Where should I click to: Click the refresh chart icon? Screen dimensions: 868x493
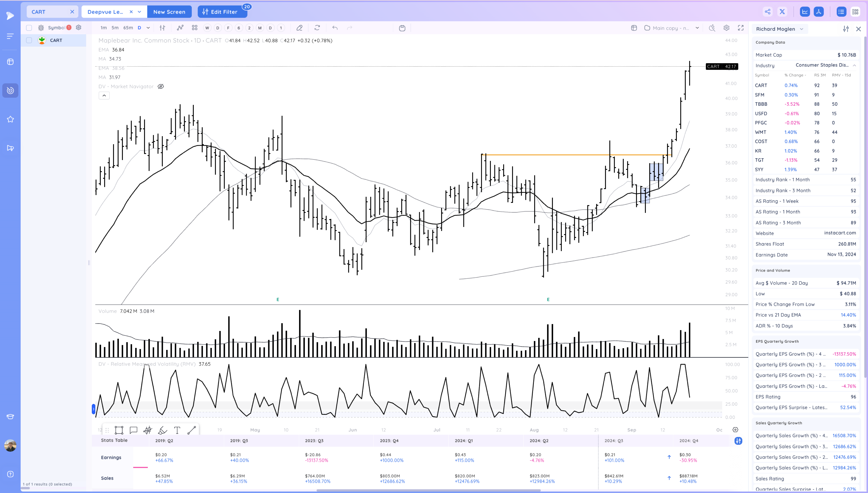pyautogui.click(x=317, y=28)
